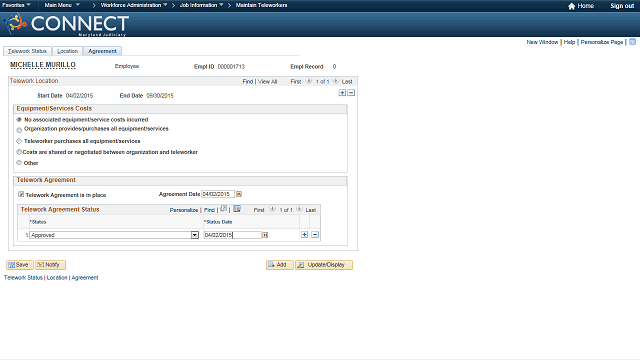
Task: Select the Agreement tab
Action: [x=102, y=51]
